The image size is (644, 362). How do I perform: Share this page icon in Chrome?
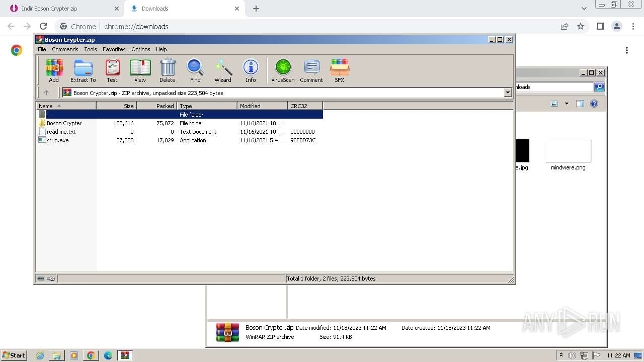(x=565, y=26)
